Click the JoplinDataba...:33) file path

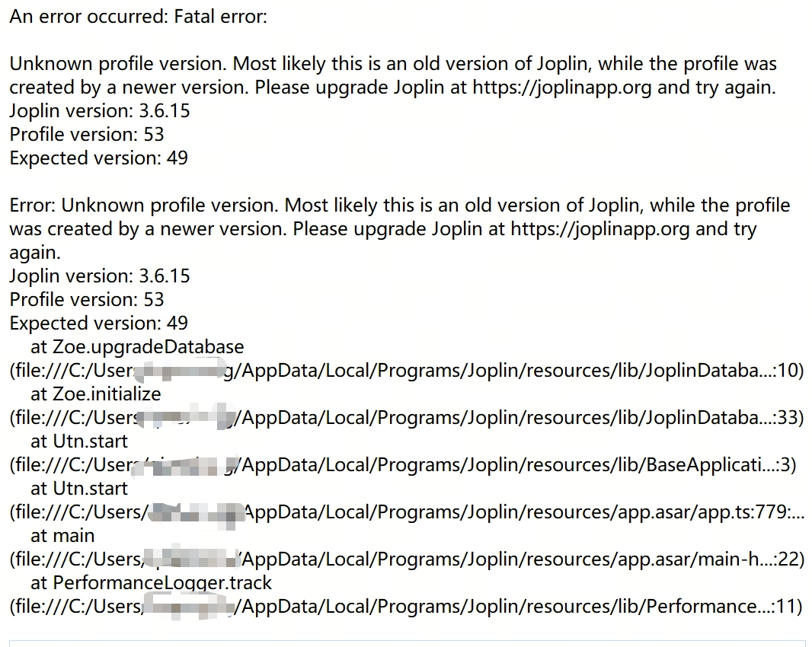click(x=407, y=418)
